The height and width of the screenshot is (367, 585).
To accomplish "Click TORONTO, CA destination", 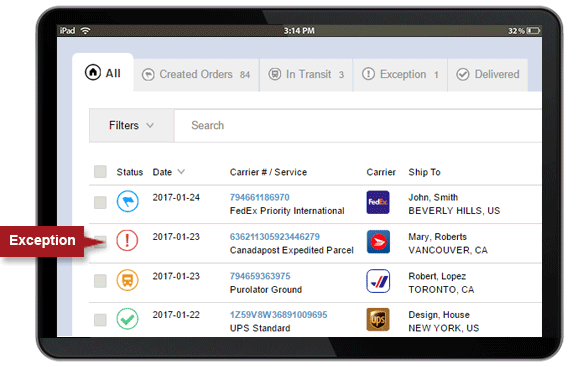I will [x=441, y=290].
